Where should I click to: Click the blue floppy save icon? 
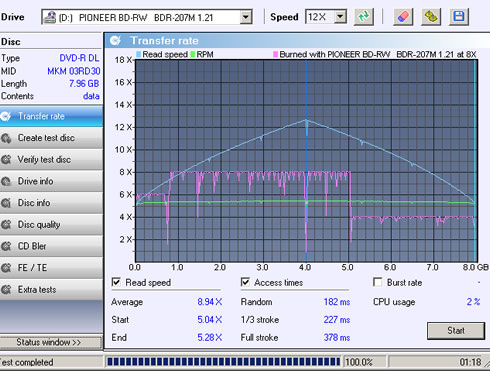pyautogui.click(x=459, y=16)
